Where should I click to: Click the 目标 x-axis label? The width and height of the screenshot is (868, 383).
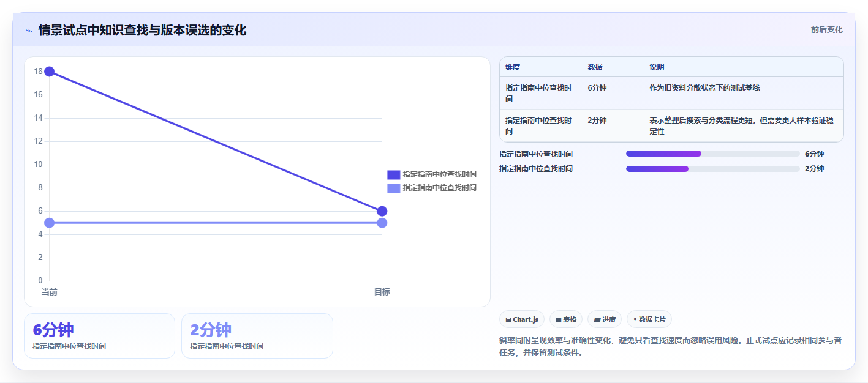pyautogui.click(x=382, y=292)
